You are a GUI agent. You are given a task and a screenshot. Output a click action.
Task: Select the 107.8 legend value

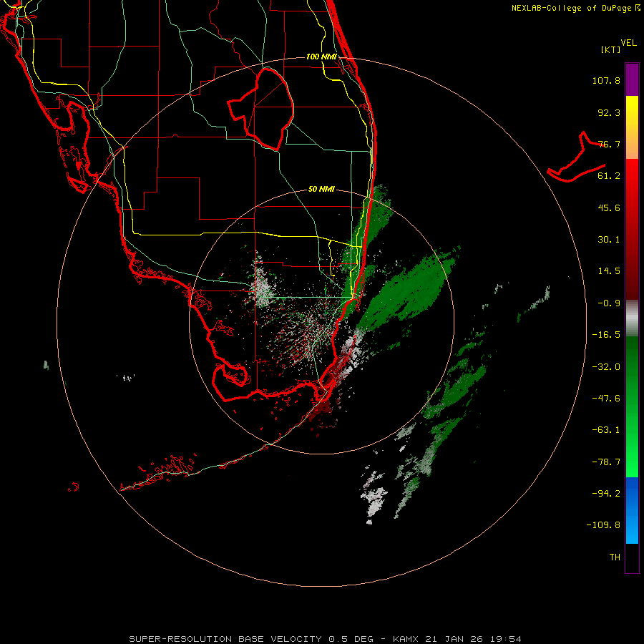point(606,80)
